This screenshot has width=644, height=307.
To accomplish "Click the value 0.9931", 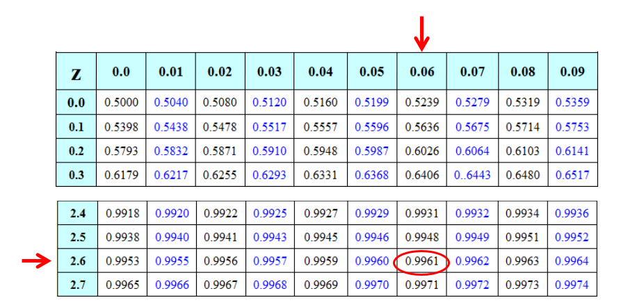I will coord(423,213).
